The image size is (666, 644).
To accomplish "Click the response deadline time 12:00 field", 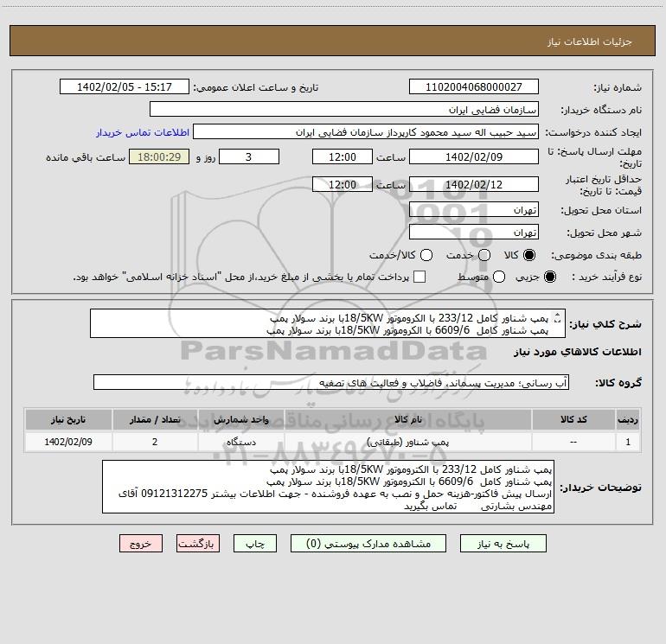I will (x=343, y=156).
